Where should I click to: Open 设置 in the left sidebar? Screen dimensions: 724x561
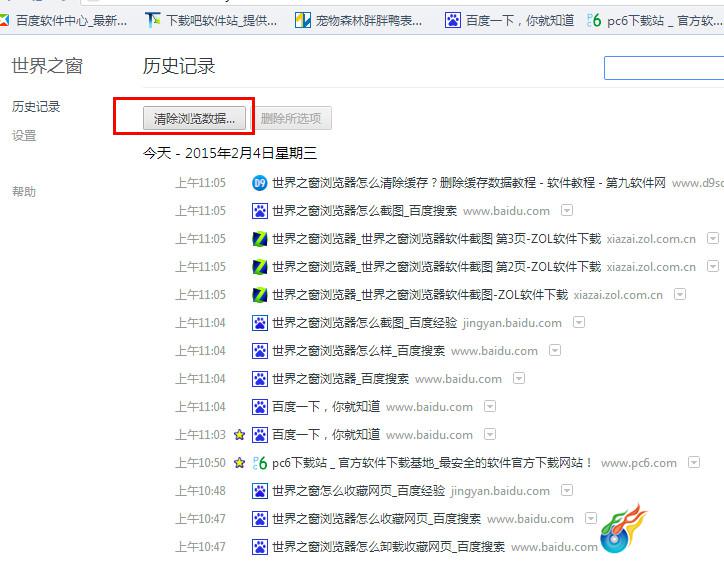[x=24, y=136]
